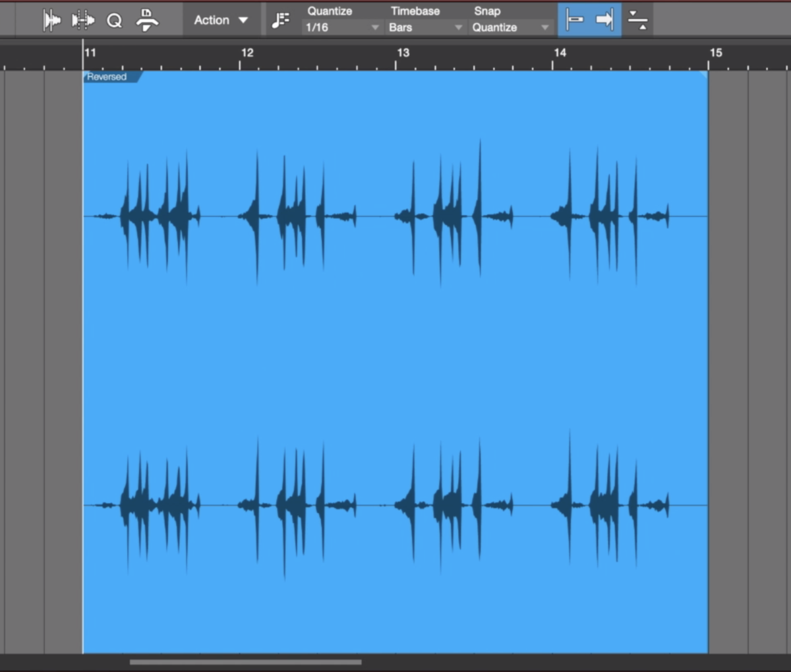791x672 pixels.
Task: Open the Timebase Bars dropdown
Action: tap(425, 28)
